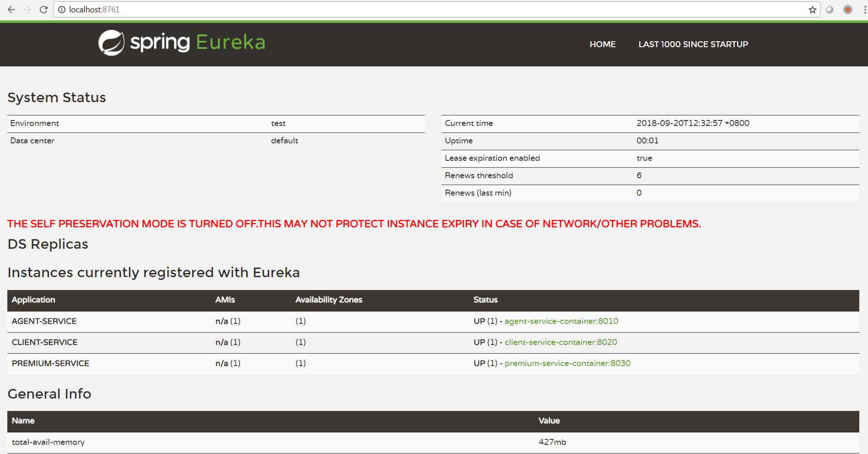Select the total-avail-memory row name

[48, 442]
